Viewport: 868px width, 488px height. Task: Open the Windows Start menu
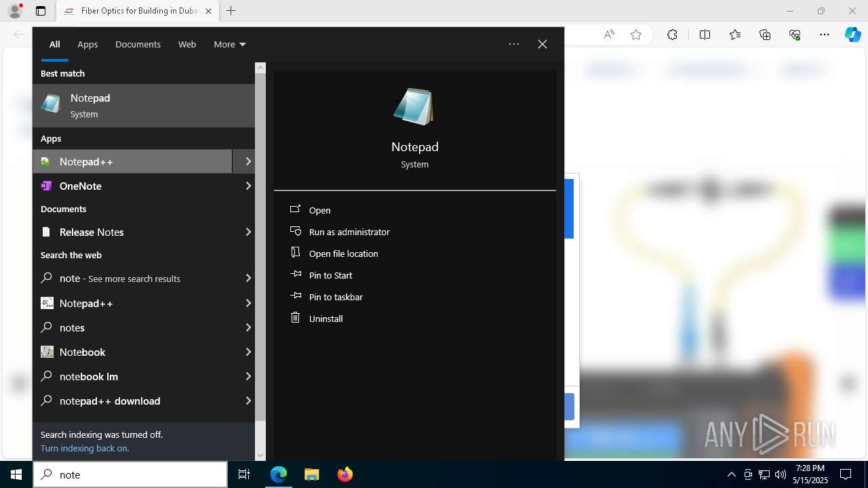pos(16,474)
